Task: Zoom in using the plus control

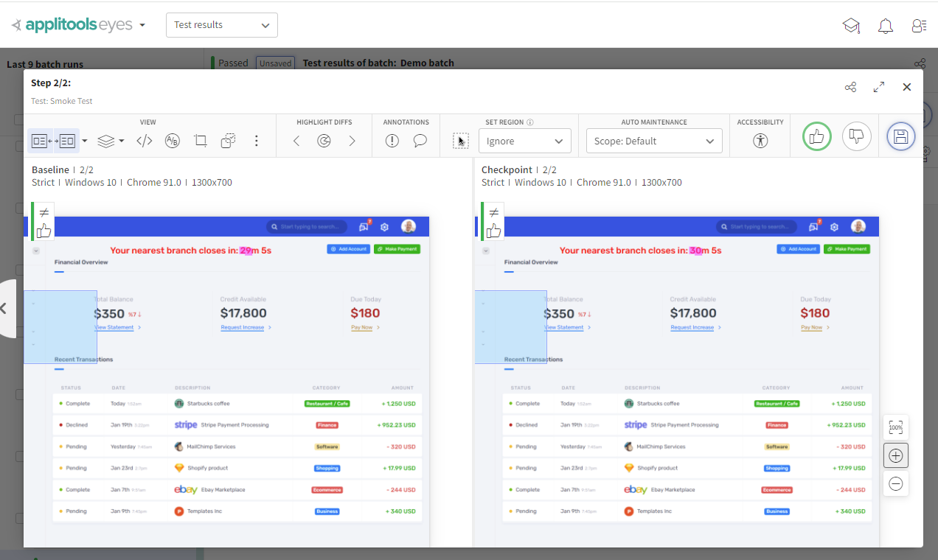Action: (895, 455)
